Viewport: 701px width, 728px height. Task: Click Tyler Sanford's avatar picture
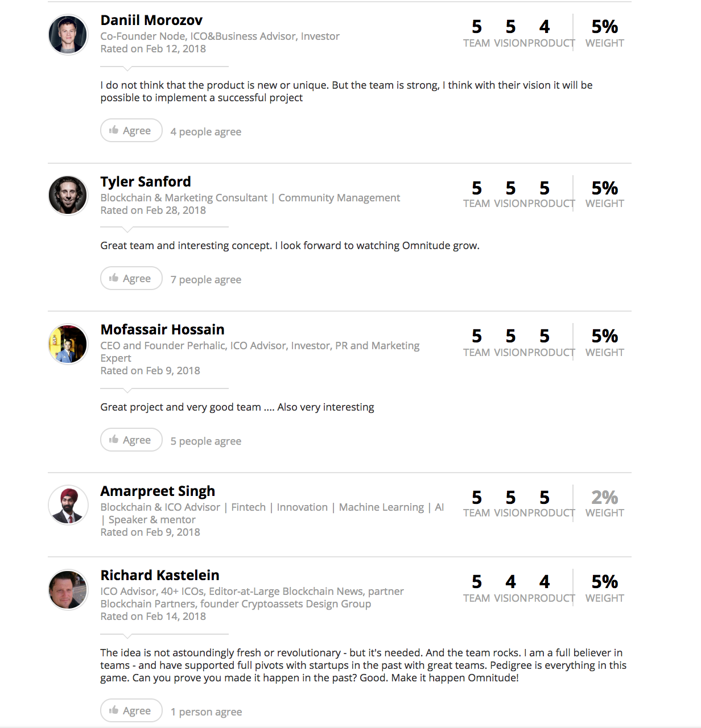pos(68,196)
